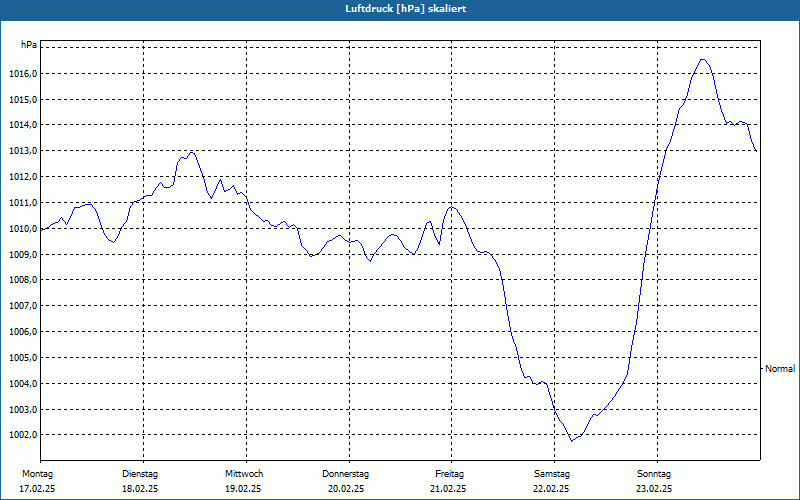Viewport: 800px width, 500px height.
Task: Click the 'Sonntag' day label
Action: point(654,474)
